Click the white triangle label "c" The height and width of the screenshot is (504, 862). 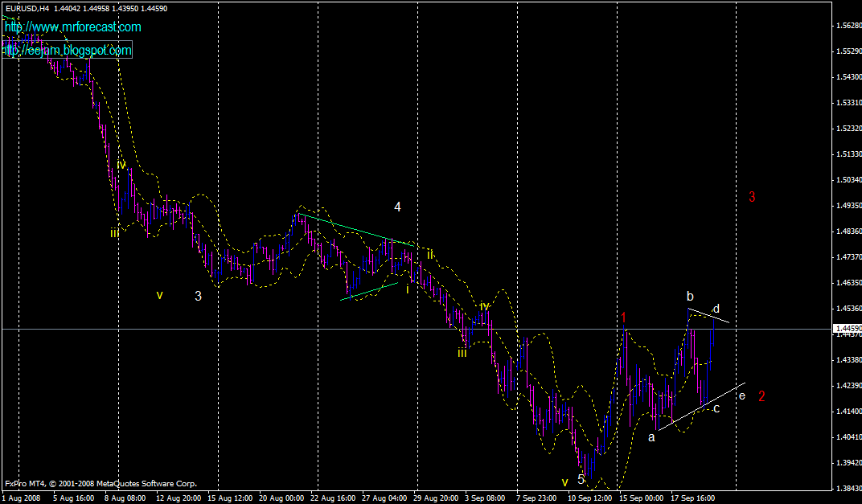(x=716, y=408)
